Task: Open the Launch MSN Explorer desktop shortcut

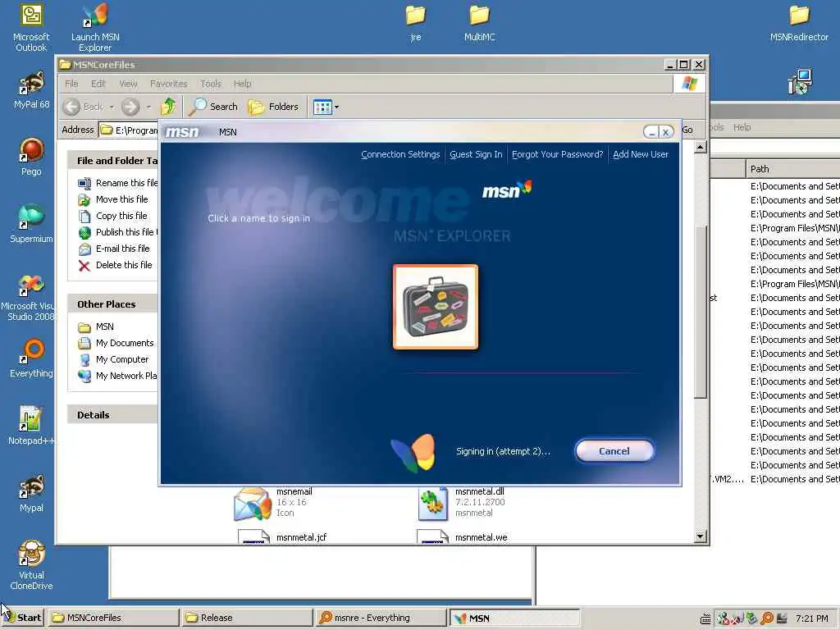Action: coord(95,27)
